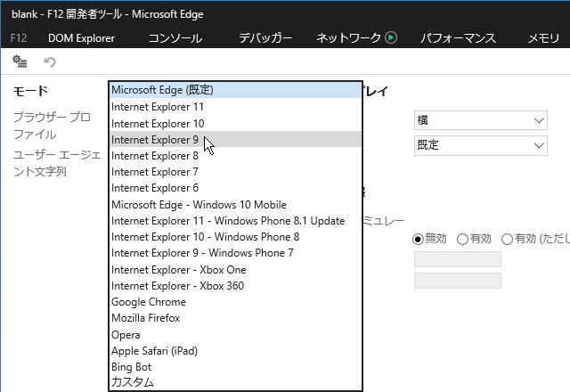The image size is (570, 392).
Task: Select the 無効 radio button
Action: coord(418,239)
